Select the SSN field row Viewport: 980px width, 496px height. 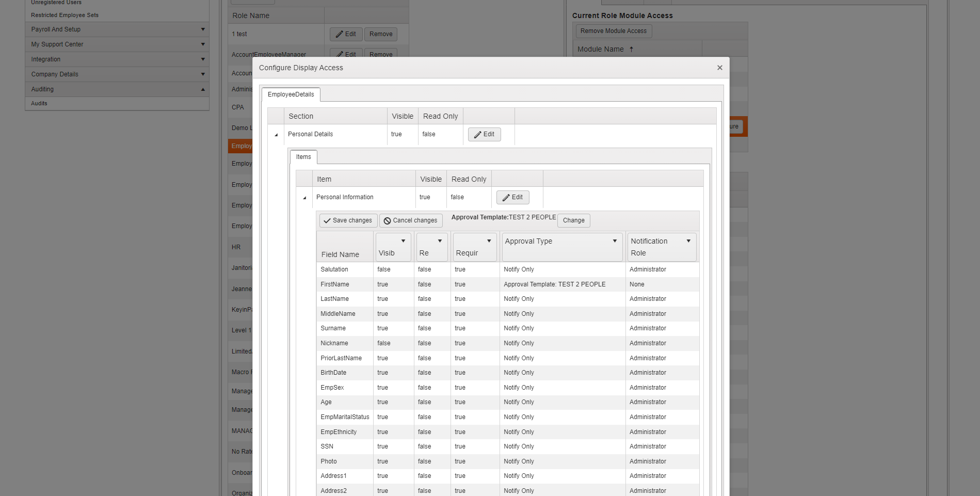tap(508, 446)
